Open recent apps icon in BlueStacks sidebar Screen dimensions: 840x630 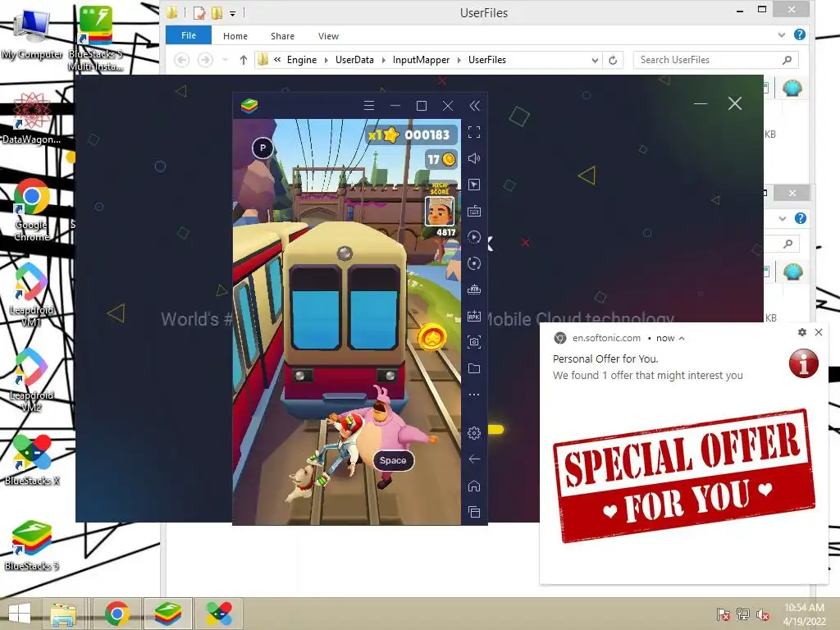pos(474,512)
